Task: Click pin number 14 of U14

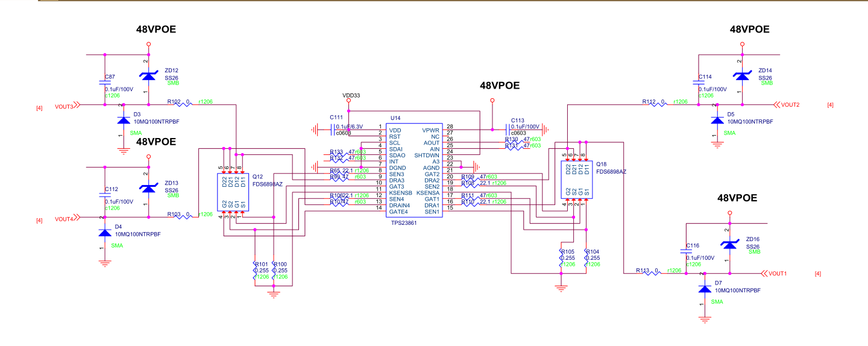Action: tap(380, 209)
